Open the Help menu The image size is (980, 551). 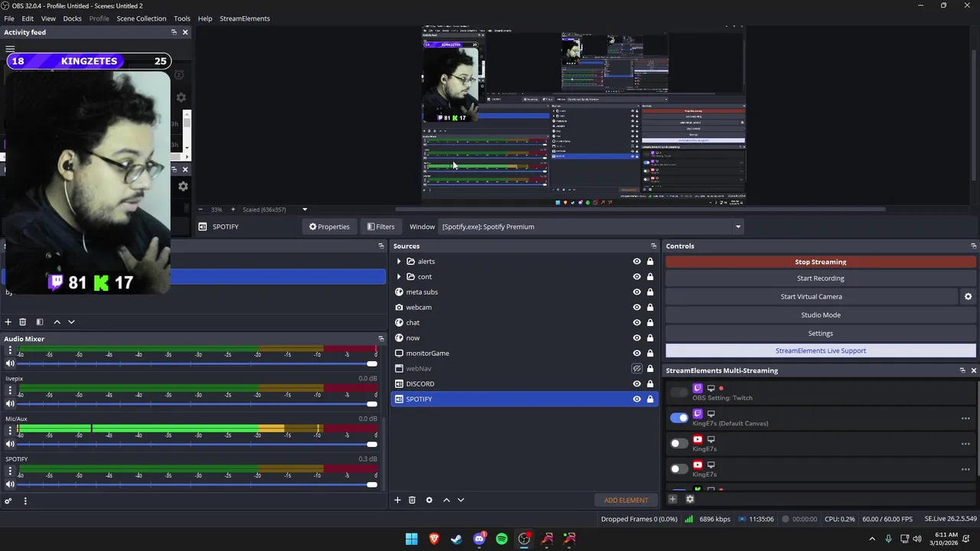coord(205,18)
